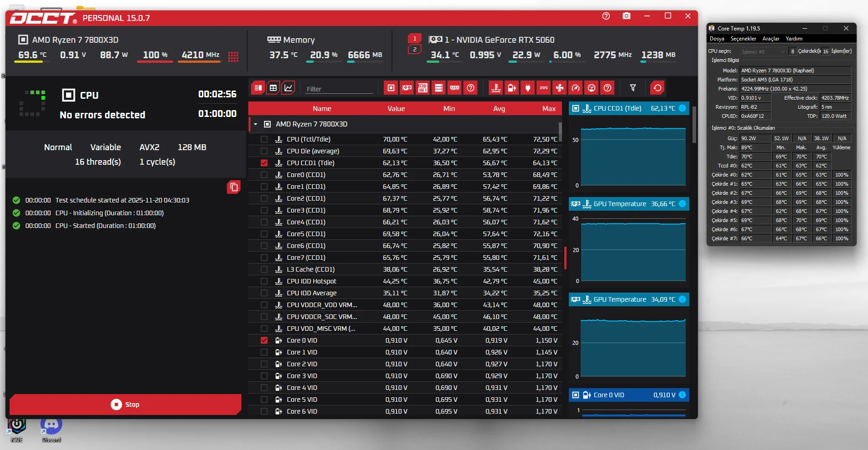Screen dimensions: 868x450
Task: Toggle the motherboard sensor category filter icon
Action: (x=423, y=88)
